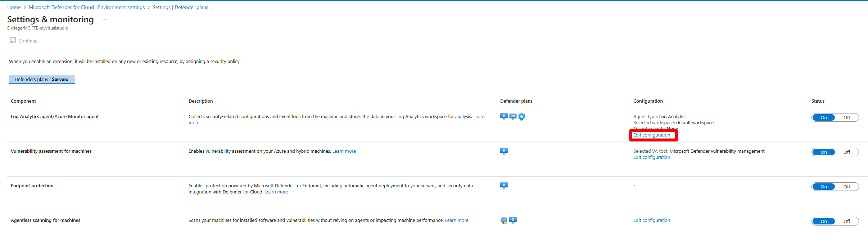
Task: Open Learn more for Vulnerability assessment description
Action: tap(344, 151)
